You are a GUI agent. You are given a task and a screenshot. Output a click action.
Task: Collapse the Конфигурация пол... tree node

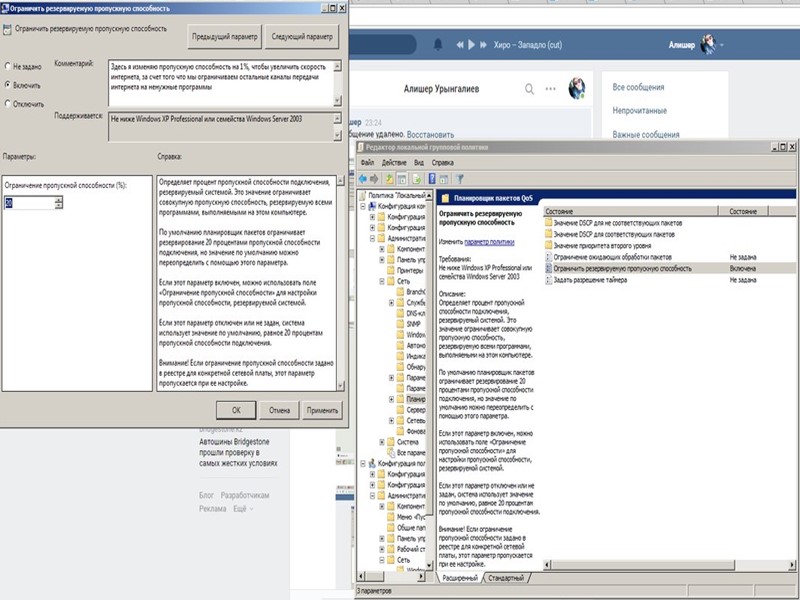(363, 463)
